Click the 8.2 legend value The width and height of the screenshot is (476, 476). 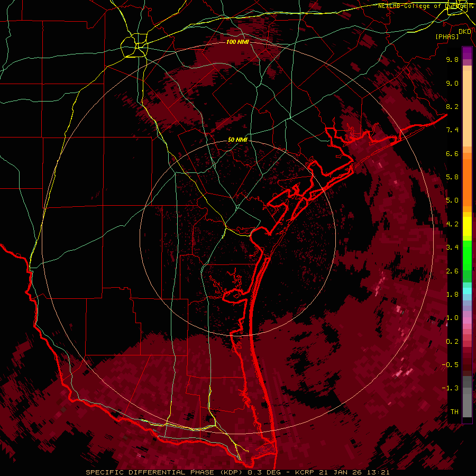tap(452, 106)
